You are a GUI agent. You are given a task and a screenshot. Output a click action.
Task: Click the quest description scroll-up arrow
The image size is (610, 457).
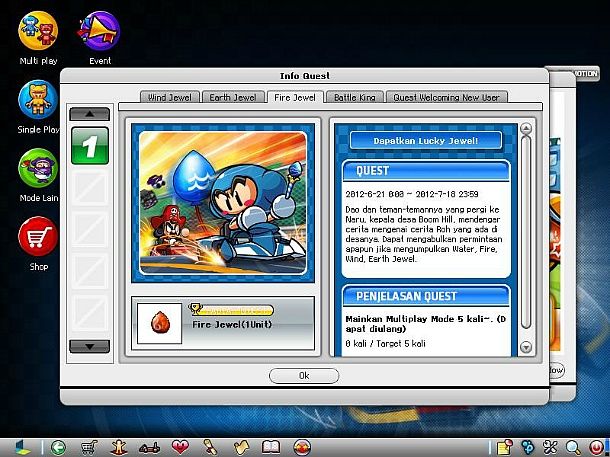point(526,128)
